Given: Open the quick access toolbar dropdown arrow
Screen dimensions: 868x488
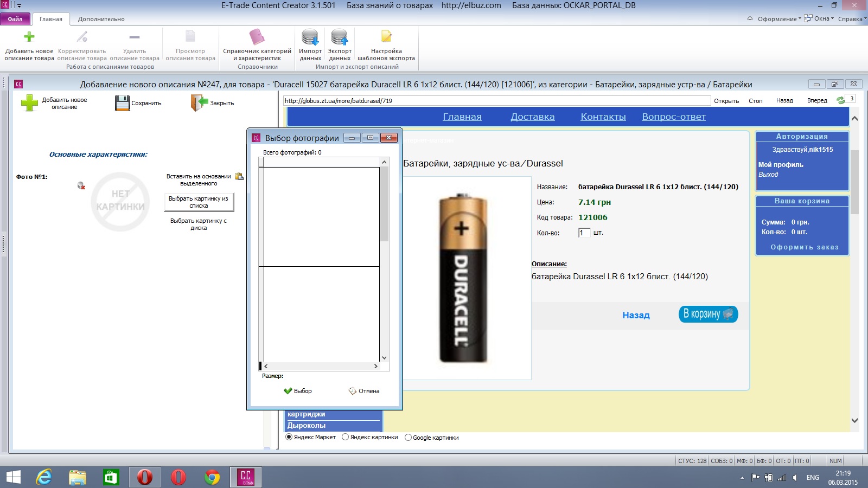Looking at the screenshot, I should pos(19,5).
